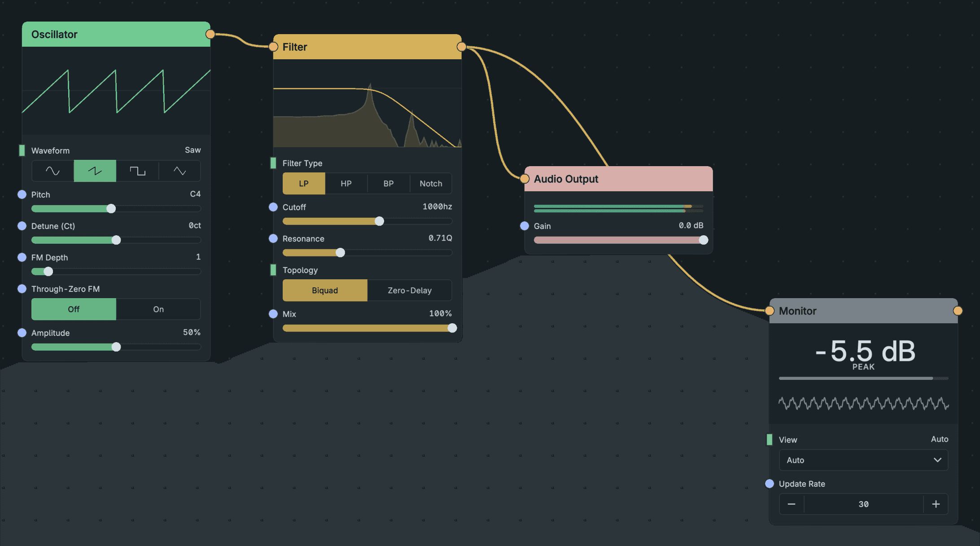
Task: Turn Through-Zero FM On
Action: pos(158,309)
